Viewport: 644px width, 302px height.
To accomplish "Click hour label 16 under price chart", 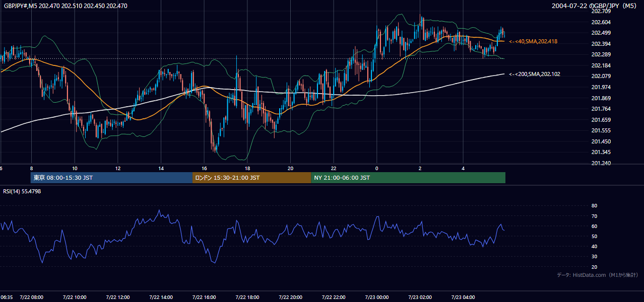I will pyautogui.click(x=204, y=168).
